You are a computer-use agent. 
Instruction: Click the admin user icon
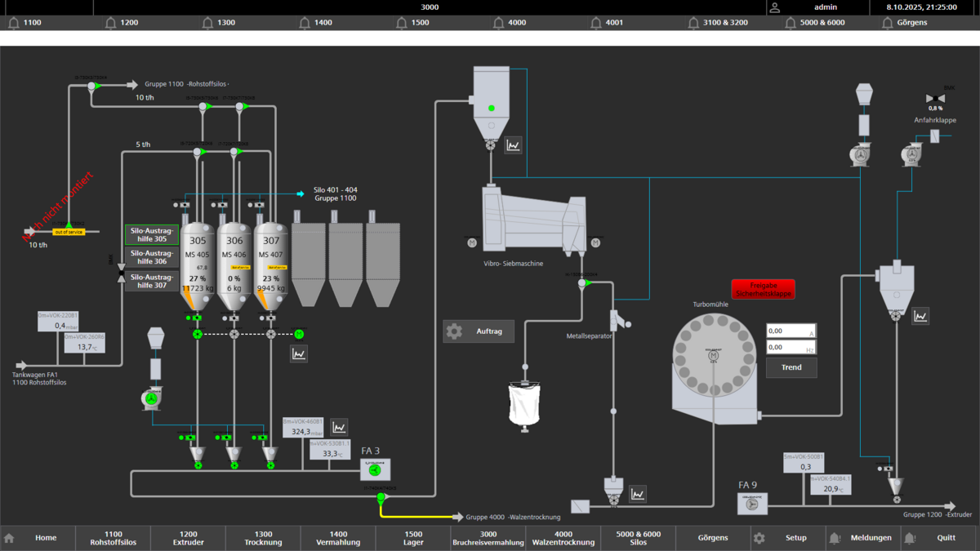tap(775, 7)
